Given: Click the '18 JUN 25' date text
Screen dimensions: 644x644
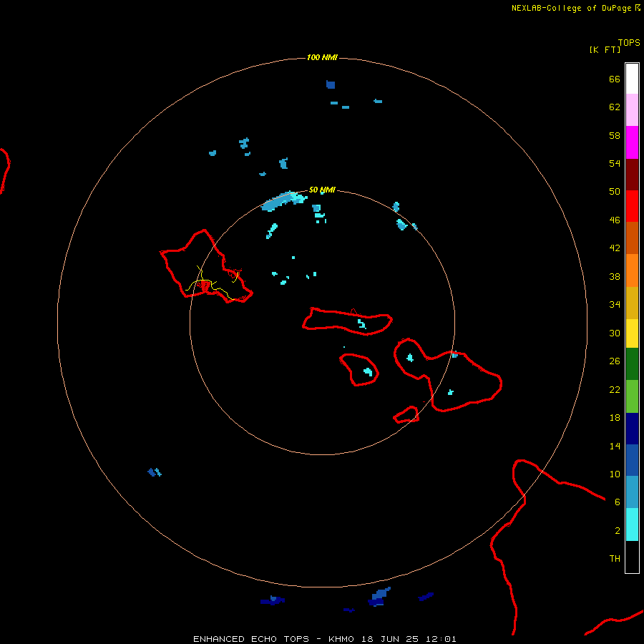Looking at the screenshot, I should 390,639.
